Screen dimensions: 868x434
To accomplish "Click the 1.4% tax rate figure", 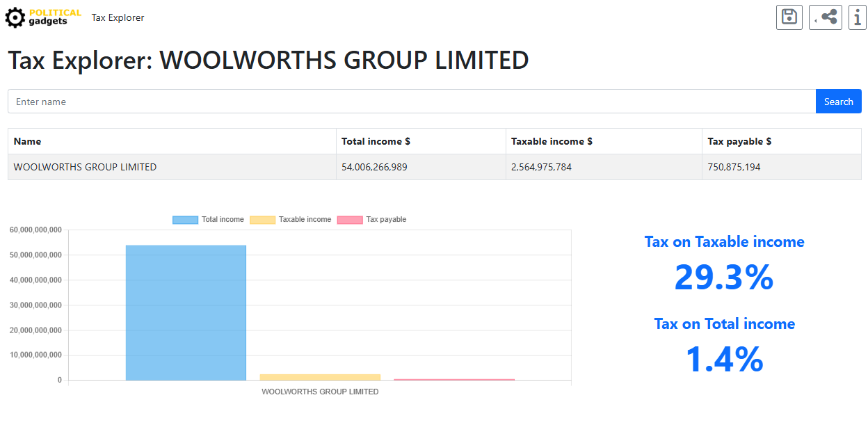I will pyautogui.click(x=724, y=360).
